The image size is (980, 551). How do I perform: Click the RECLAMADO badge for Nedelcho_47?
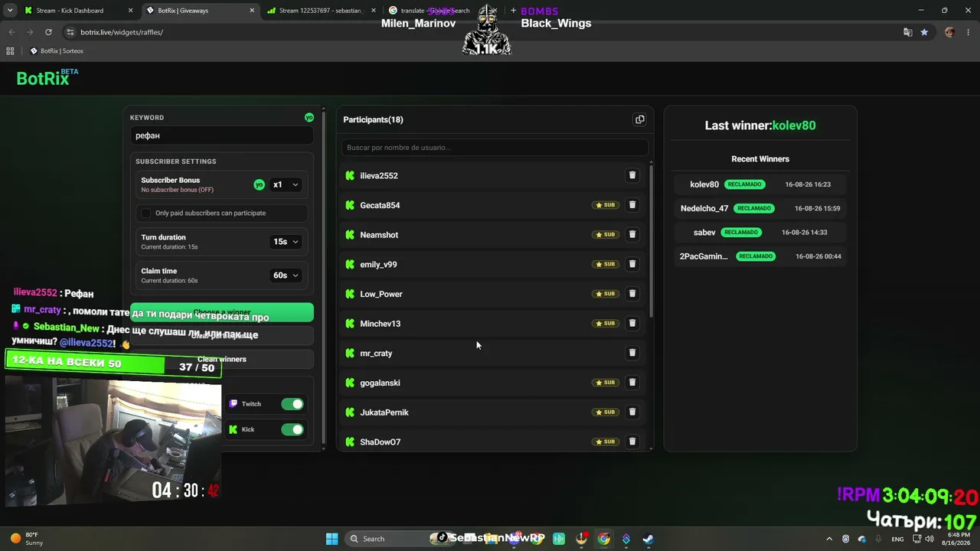coord(754,208)
